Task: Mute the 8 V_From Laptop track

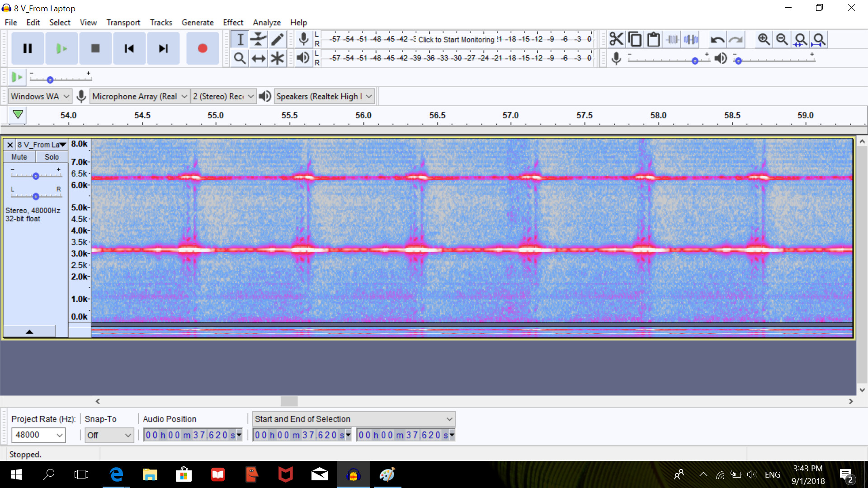Action: click(x=19, y=157)
